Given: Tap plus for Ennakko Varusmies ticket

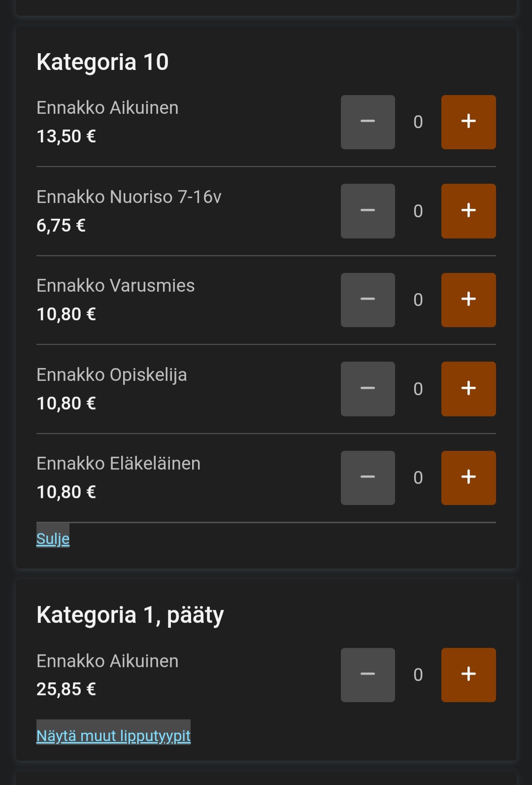Looking at the screenshot, I should tap(468, 300).
